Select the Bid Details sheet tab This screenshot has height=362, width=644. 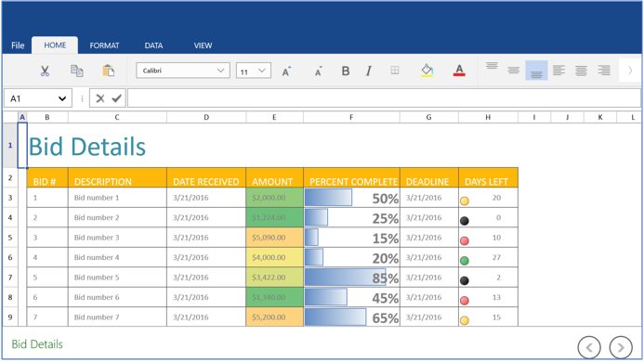(x=37, y=344)
